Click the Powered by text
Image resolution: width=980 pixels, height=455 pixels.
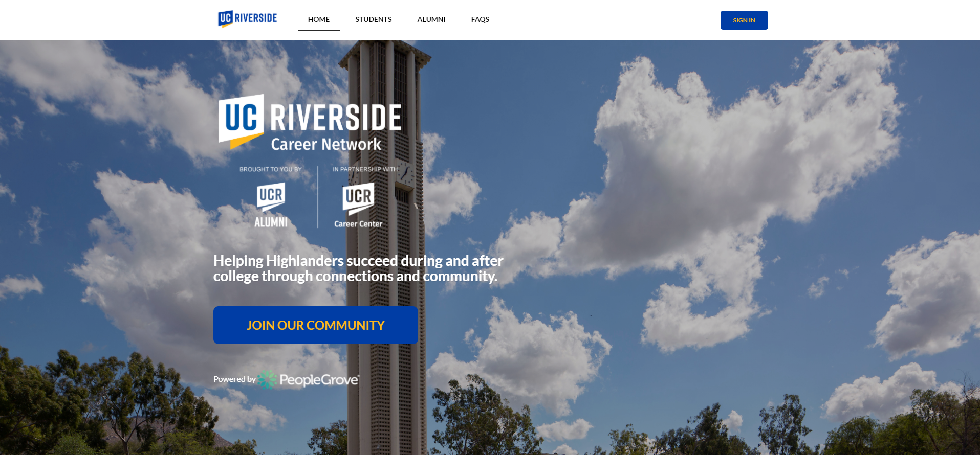pos(234,379)
